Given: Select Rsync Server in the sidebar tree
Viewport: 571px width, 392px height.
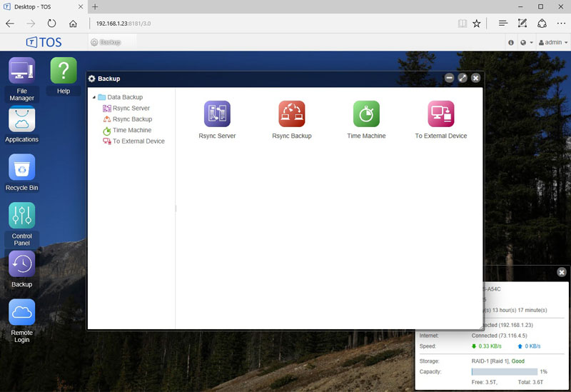Looking at the screenshot, I should (131, 109).
